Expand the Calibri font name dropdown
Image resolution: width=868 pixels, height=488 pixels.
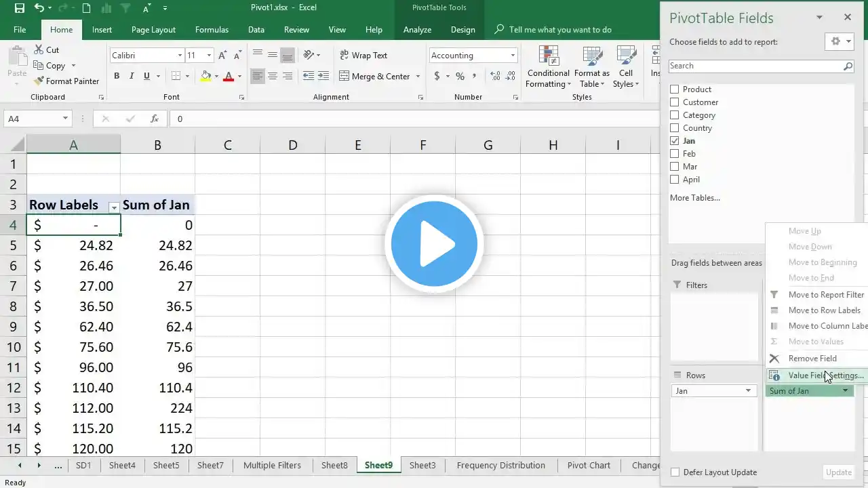coord(180,56)
